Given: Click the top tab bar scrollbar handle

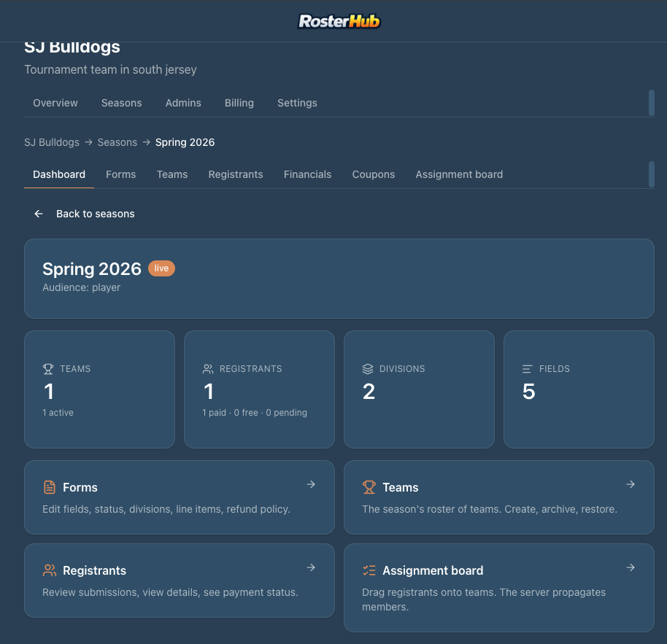Looking at the screenshot, I should coord(651,102).
